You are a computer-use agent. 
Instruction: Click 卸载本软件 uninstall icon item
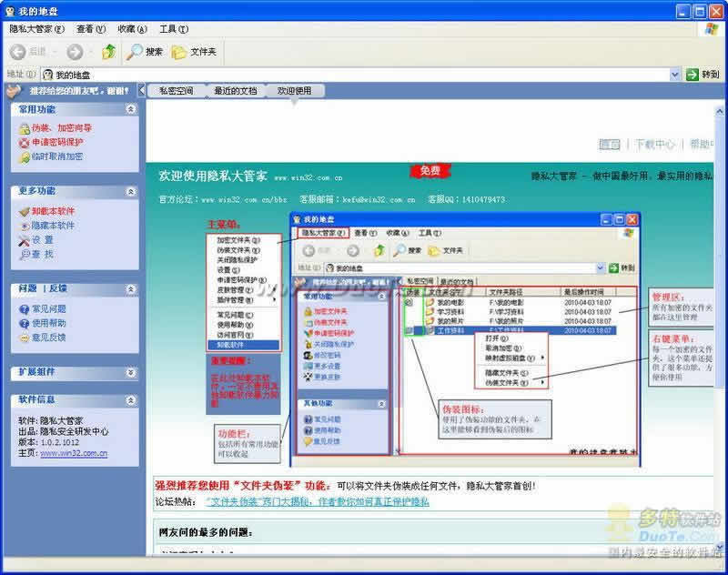[x=46, y=212]
